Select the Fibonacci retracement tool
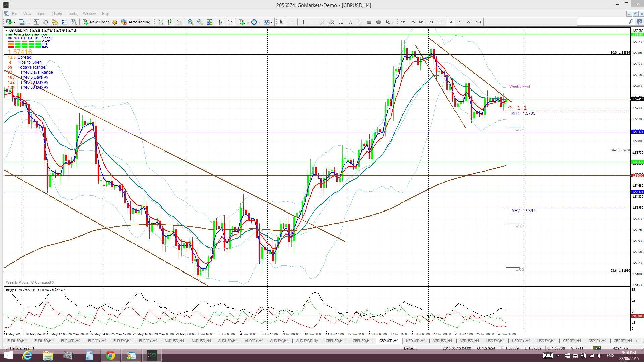644x362 pixels. click(341, 22)
